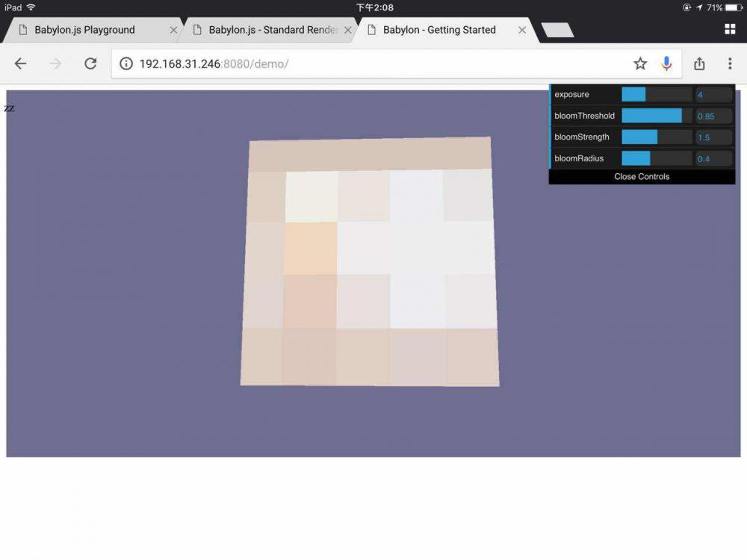Click the bloomStrength label
Screen dimensions: 747x560
point(582,137)
